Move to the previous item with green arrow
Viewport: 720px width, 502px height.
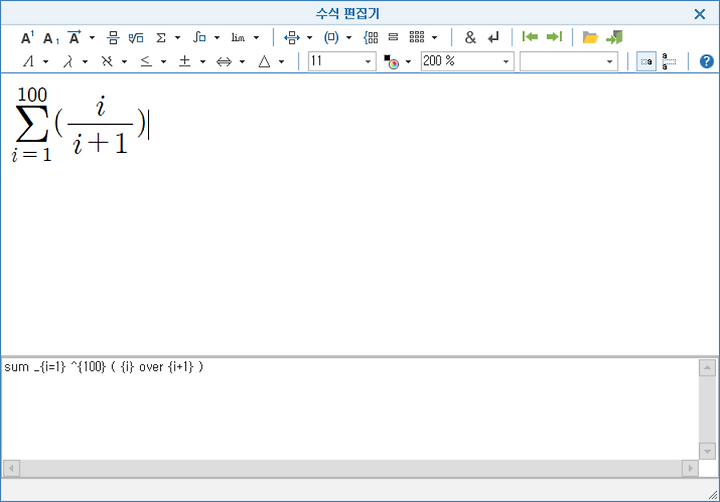(530, 37)
